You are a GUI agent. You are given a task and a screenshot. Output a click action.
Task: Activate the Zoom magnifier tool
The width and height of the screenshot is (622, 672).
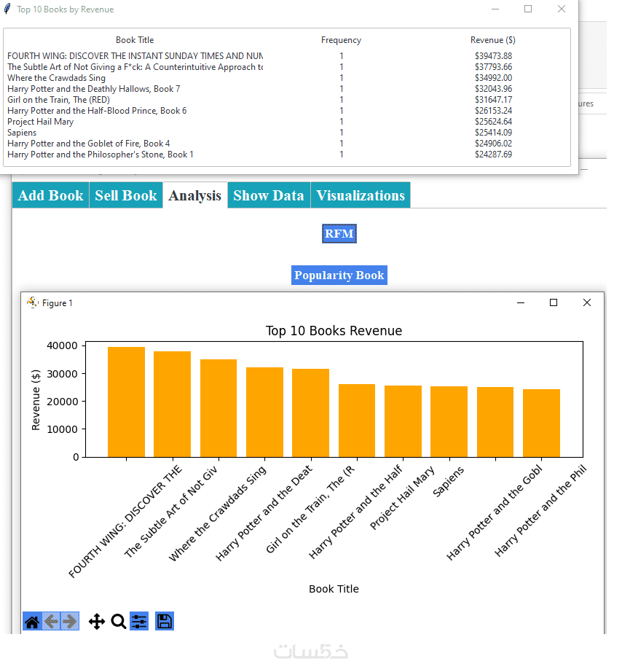pos(118,621)
